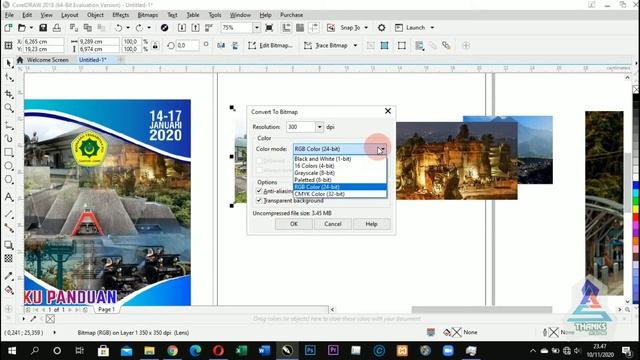
Task: Switch to the Welcome Screen tab
Action: (x=47, y=60)
